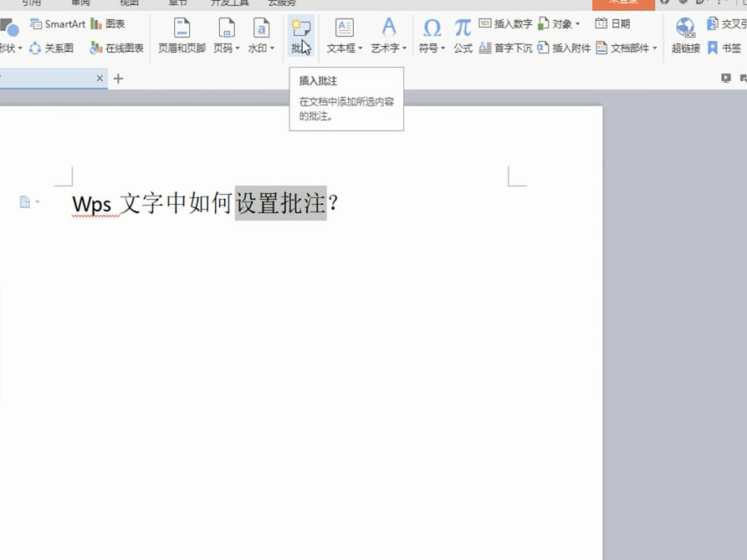Insert a bookmark using 书签
The image size is (747, 560).
click(727, 48)
